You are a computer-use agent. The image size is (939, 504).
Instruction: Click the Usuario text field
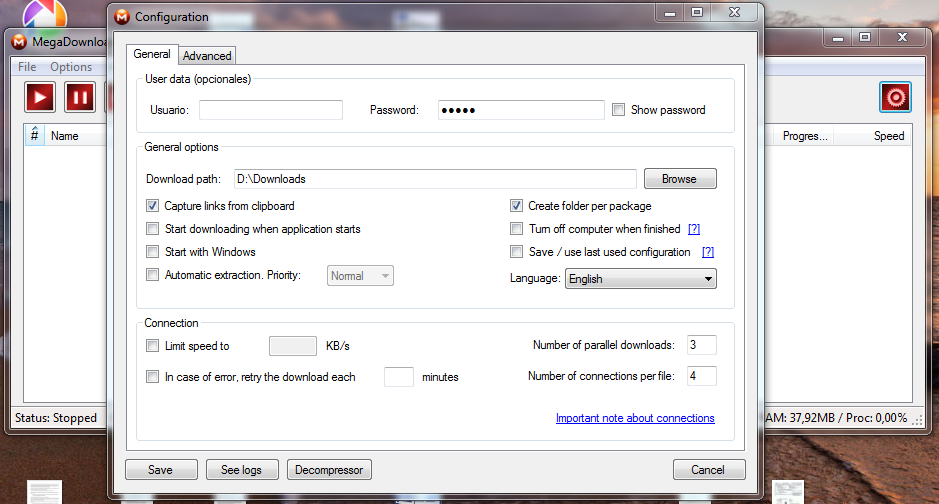(x=271, y=110)
